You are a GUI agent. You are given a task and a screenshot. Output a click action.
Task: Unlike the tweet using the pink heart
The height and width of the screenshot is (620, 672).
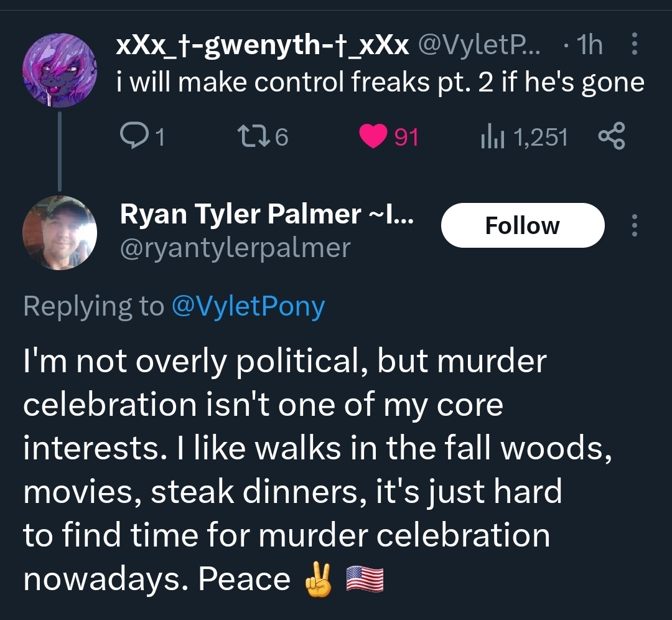tap(373, 137)
